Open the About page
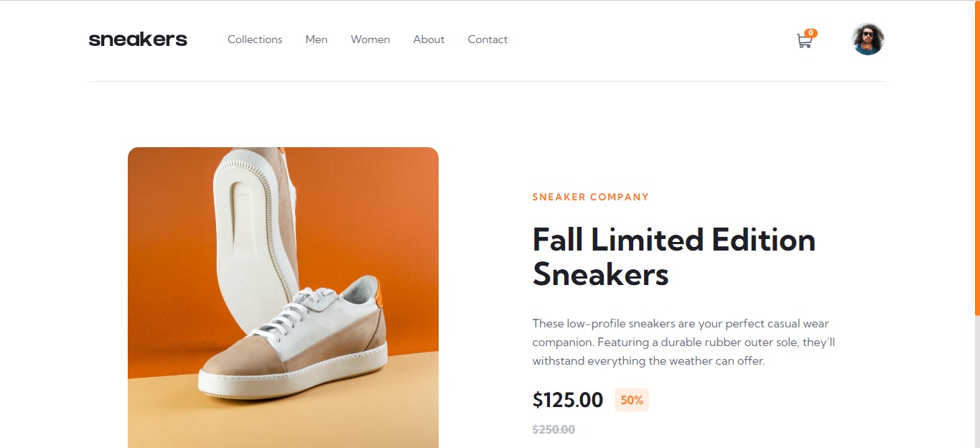The image size is (980, 448). click(429, 39)
